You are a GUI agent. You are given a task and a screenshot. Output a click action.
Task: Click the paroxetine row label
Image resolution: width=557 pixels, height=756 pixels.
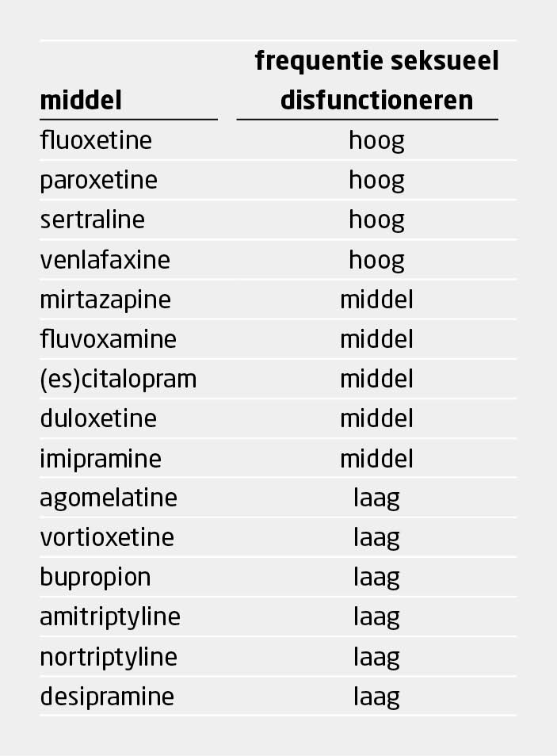98,181
